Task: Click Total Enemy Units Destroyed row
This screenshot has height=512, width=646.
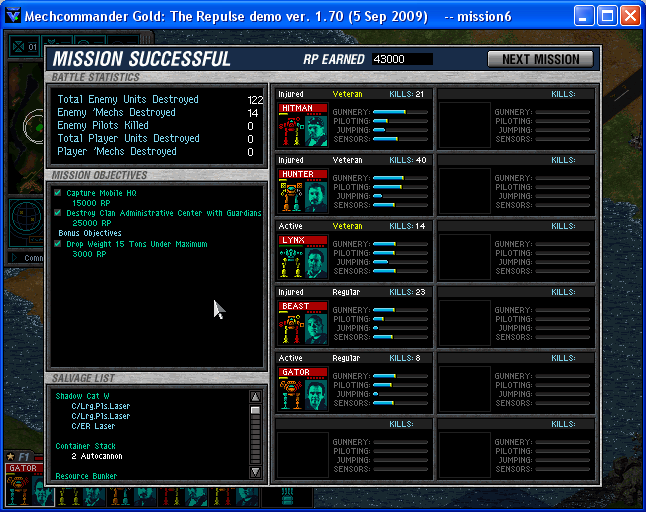Action: (160, 99)
